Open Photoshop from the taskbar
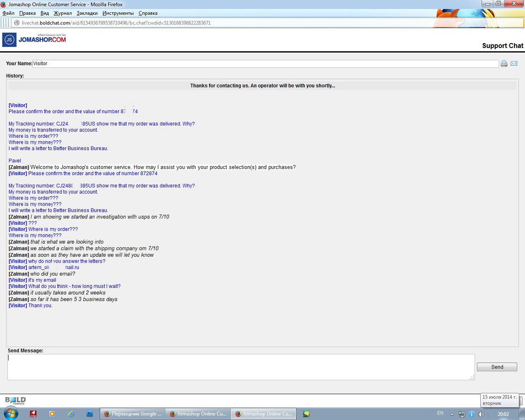Image resolution: width=525 pixels, height=420 pixels. [x=89, y=414]
